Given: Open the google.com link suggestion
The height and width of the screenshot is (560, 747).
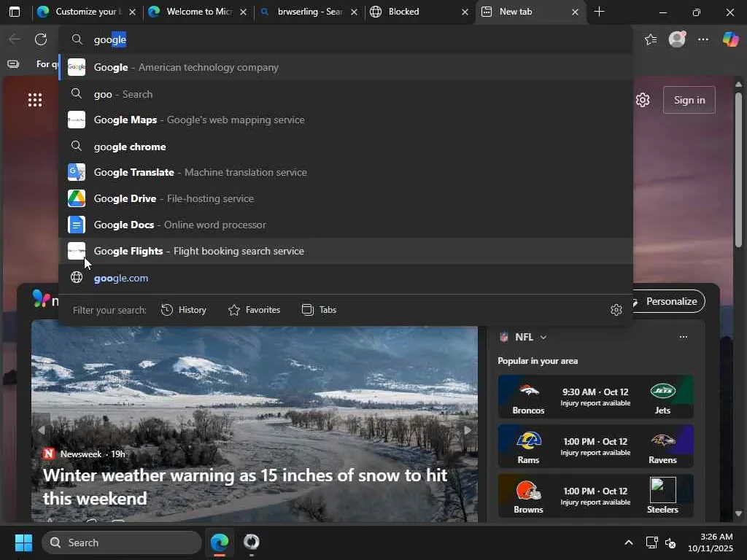Looking at the screenshot, I should click(347, 278).
